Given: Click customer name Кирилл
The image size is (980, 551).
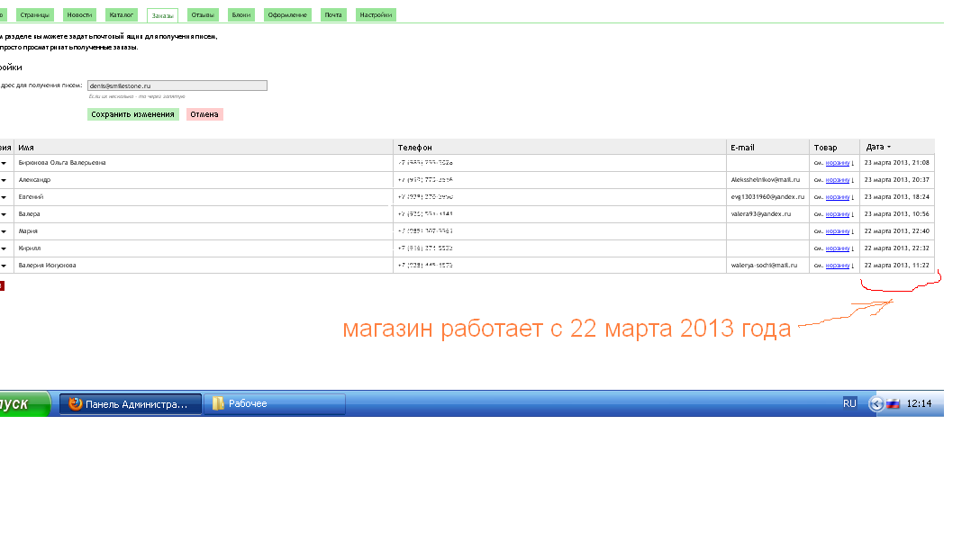Looking at the screenshot, I should 30,248.
